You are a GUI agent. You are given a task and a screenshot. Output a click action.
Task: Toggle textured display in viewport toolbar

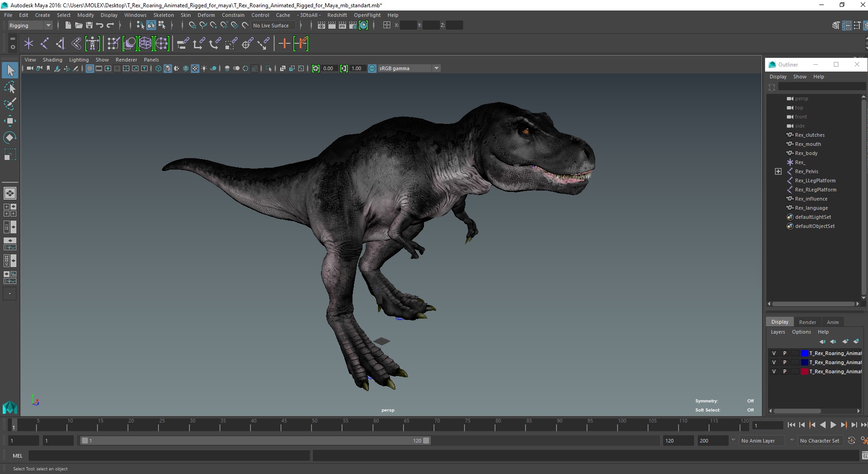195,68
